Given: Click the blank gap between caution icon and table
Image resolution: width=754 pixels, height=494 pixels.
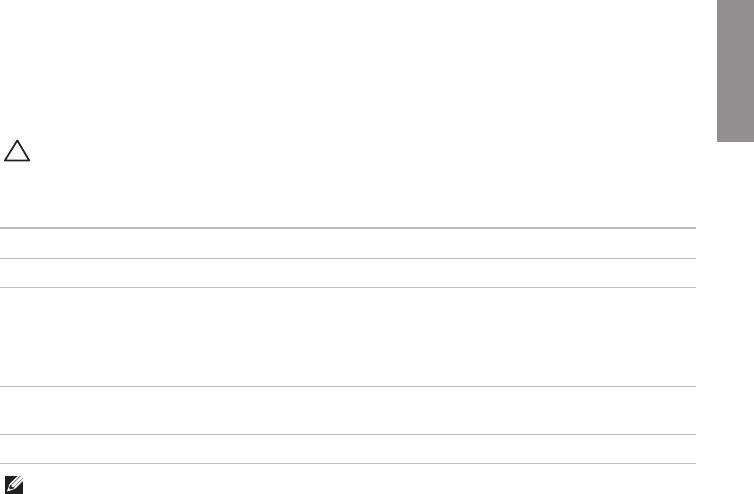Looking at the screenshot, I should pos(200,200).
